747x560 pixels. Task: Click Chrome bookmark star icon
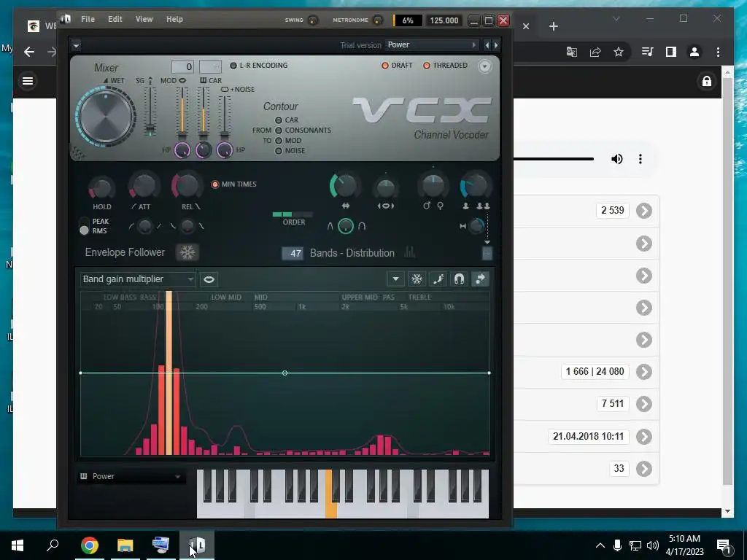pyautogui.click(x=619, y=52)
